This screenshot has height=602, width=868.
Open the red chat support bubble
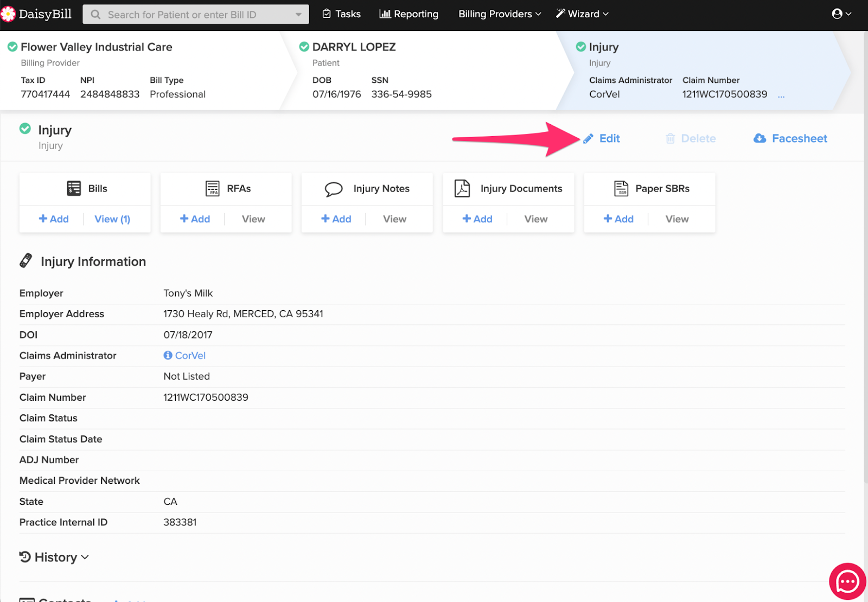(x=847, y=582)
